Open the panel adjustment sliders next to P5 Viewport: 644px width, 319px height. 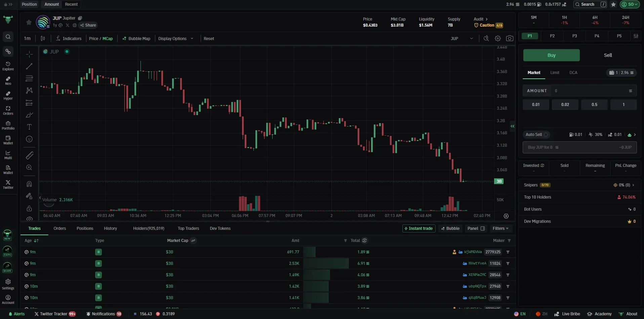636,36
